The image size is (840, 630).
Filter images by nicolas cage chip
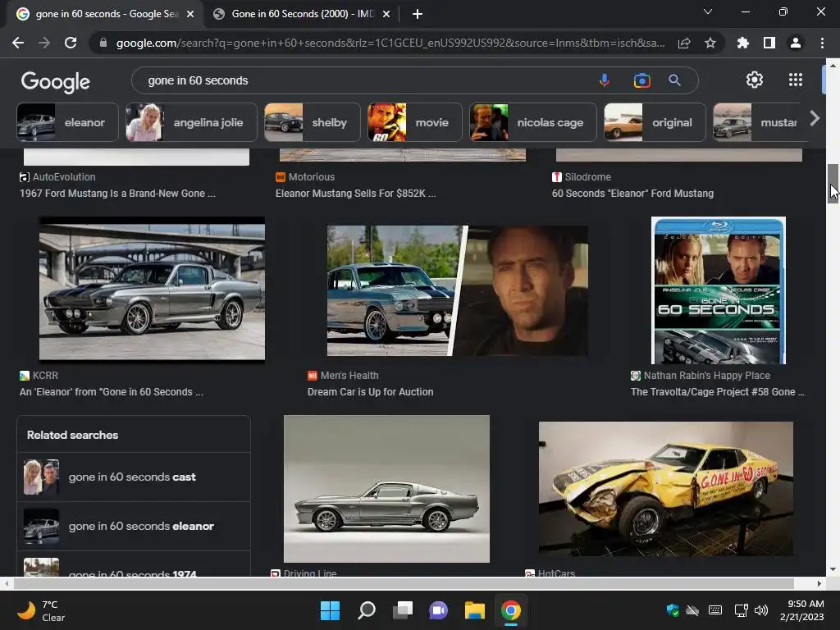pyautogui.click(x=533, y=122)
